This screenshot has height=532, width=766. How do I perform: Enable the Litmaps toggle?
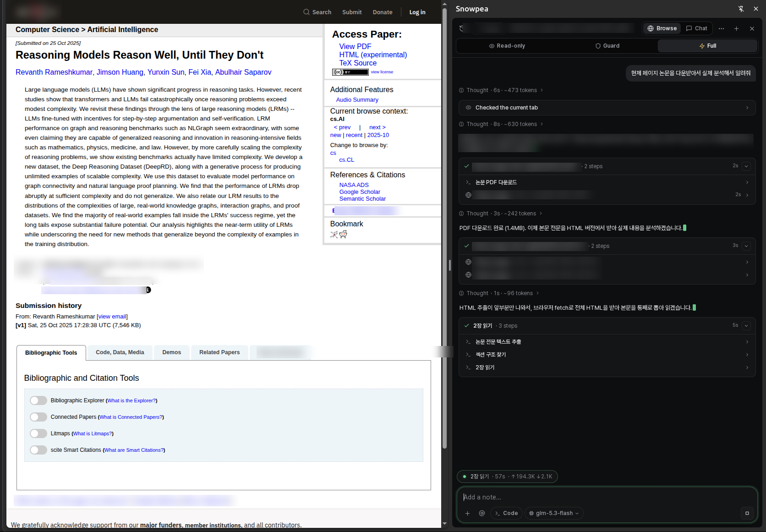tap(38, 433)
